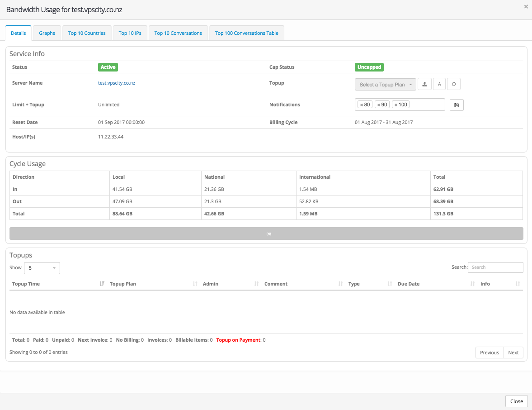Click the upload topup icon button
Viewport: 532px width, 410px height.
[x=424, y=84]
